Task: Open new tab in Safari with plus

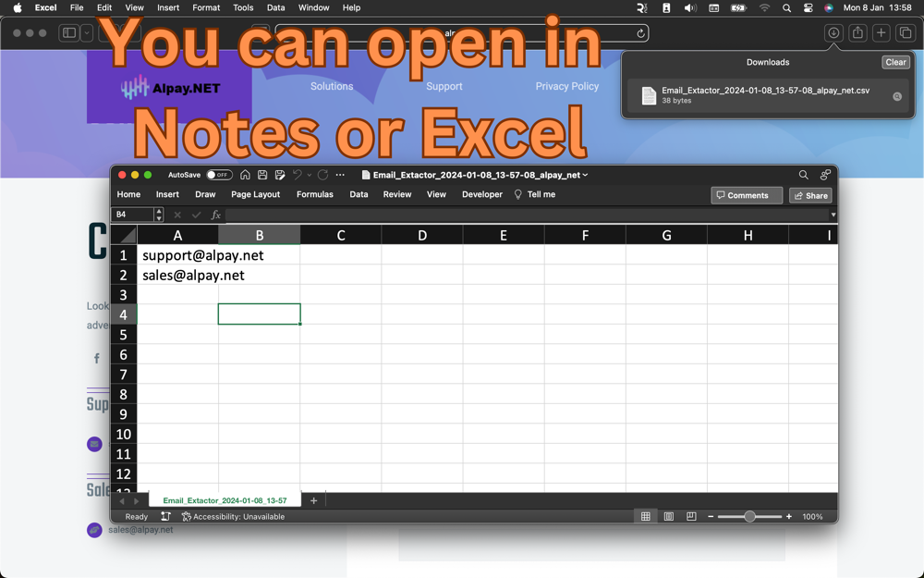Action: tap(881, 33)
